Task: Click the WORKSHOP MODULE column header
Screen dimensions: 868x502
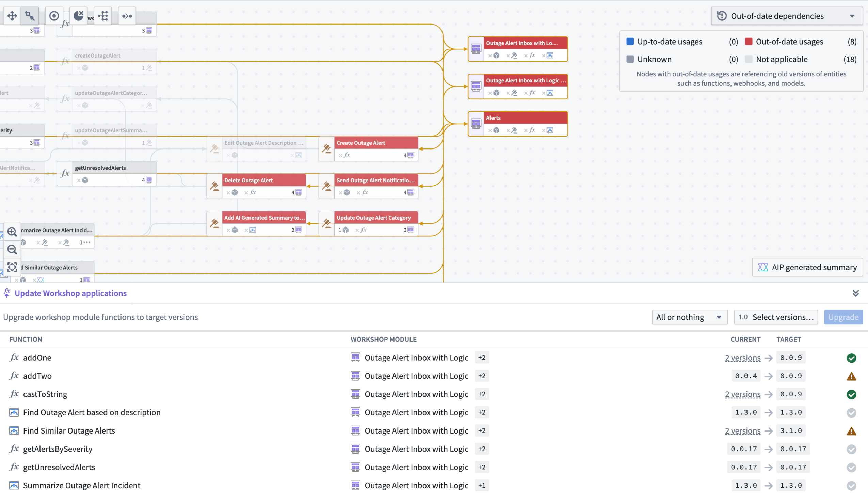Action: (x=383, y=339)
